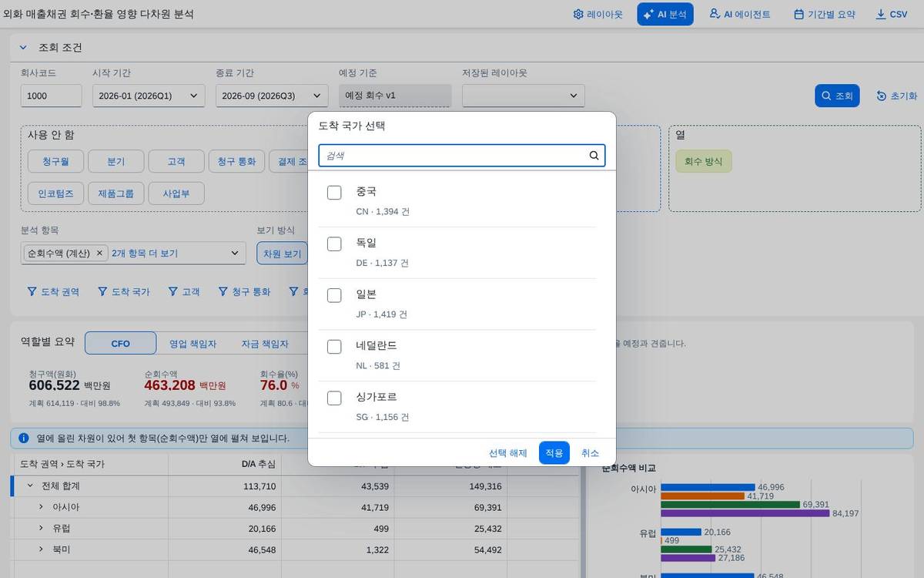Check the 네덜란드 checkbox
924x578 pixels.
tap(334, 347)
